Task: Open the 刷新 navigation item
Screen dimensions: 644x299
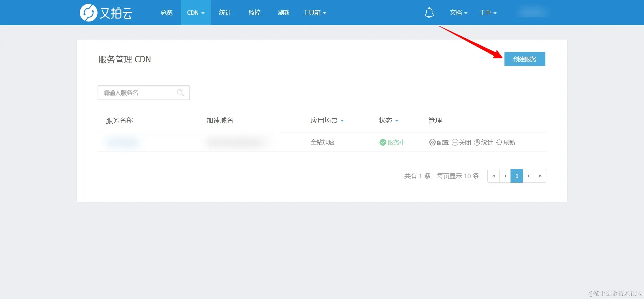Action: [x=284, y=13]
